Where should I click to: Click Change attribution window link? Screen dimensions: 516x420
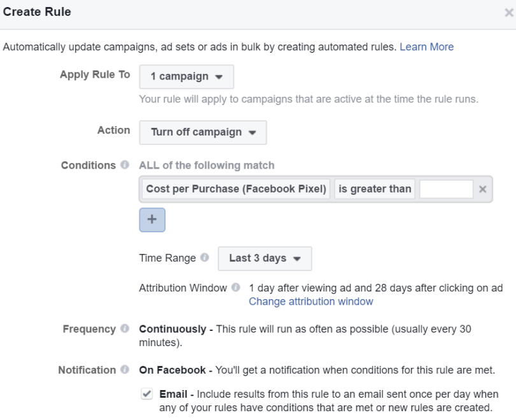(311, 302)
